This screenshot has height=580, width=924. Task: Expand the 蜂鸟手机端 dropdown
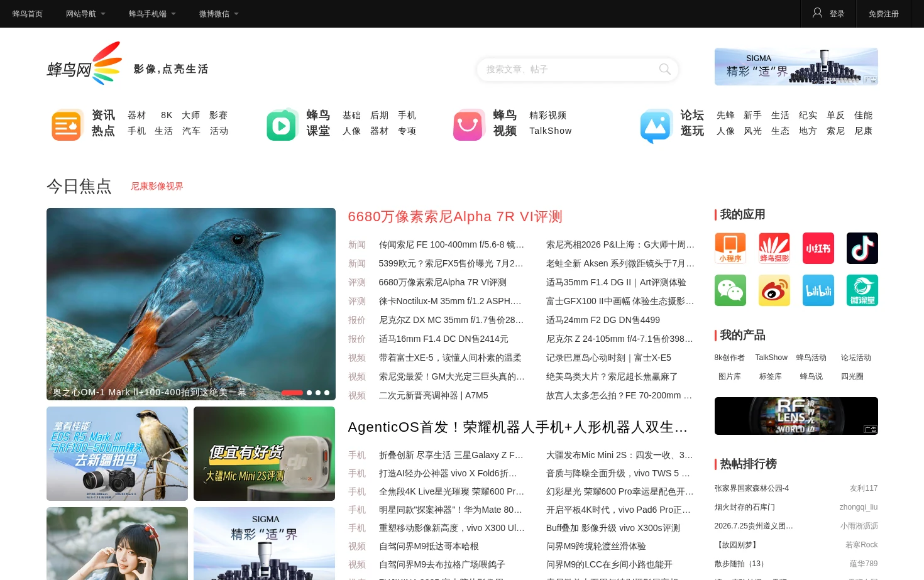[x=152, y=14]
